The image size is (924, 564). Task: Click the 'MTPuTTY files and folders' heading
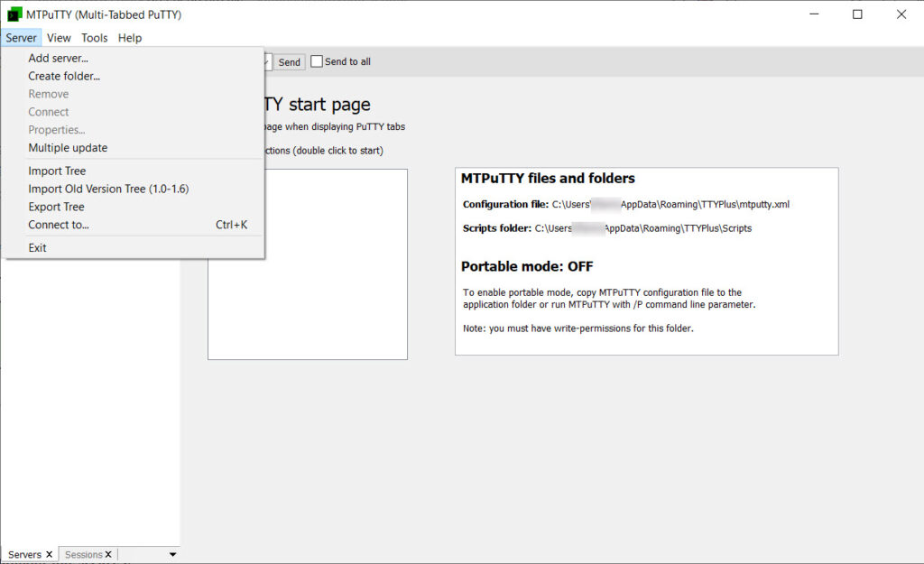point(548,178)
